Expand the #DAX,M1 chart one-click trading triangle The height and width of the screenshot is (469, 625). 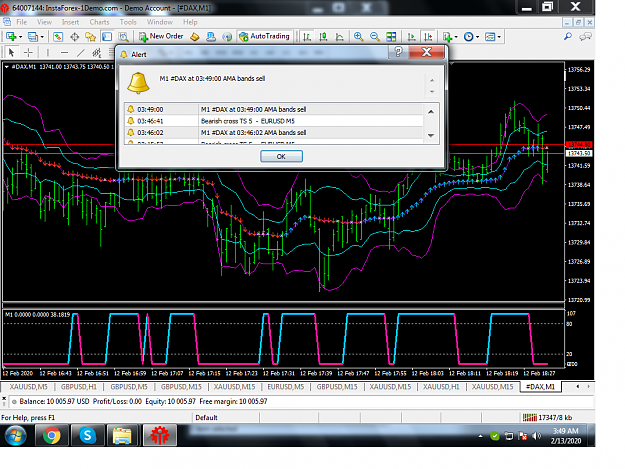(7, 67)
